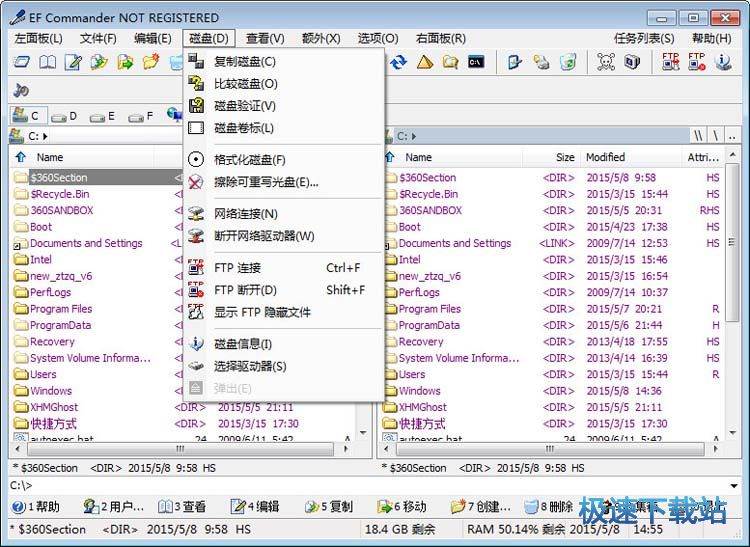The width and height of the screenshot is (750, 547).
Task: Select 格式化磁盘(F) from the disk menu
Action: point(249,160)
